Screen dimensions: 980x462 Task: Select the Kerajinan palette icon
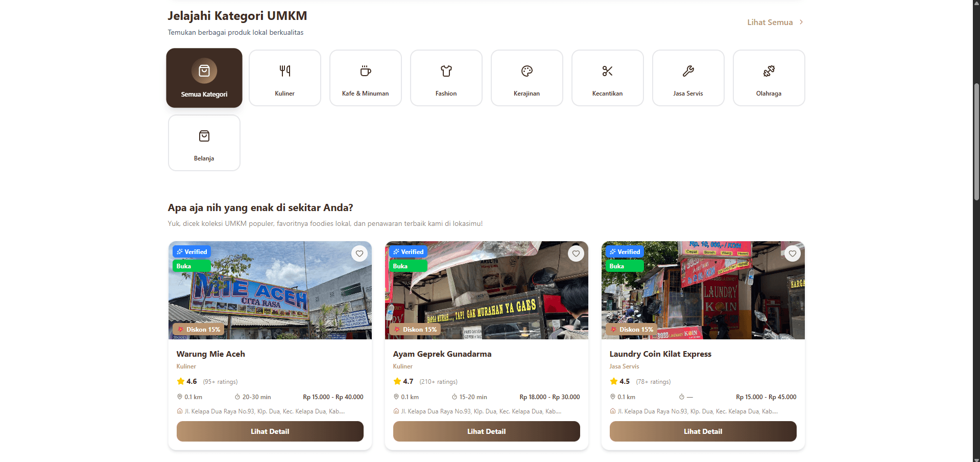527,71
